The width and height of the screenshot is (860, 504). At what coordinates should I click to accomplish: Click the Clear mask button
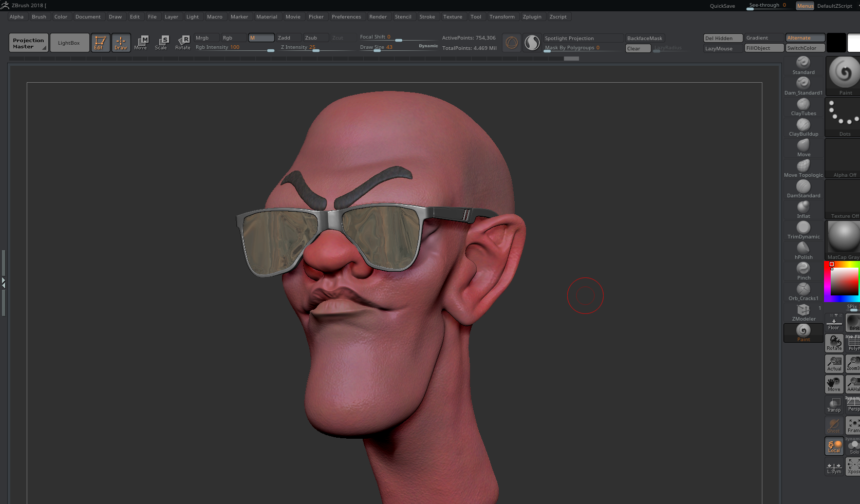coord(638,49)
